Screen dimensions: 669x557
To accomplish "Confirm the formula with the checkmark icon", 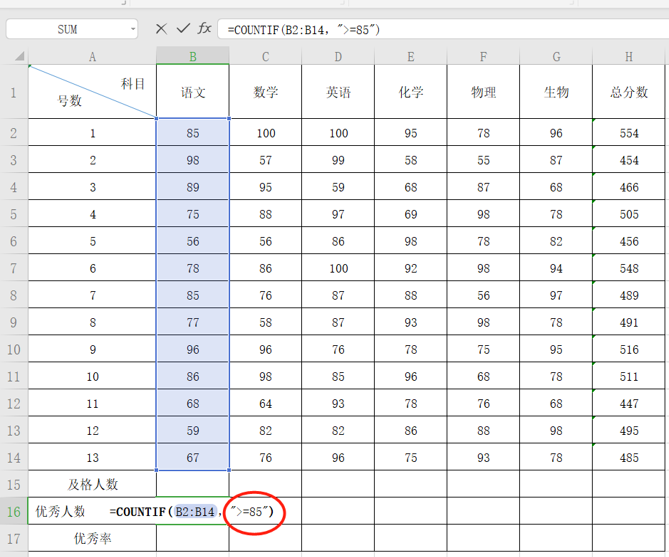I will click(x=183, y=29).
